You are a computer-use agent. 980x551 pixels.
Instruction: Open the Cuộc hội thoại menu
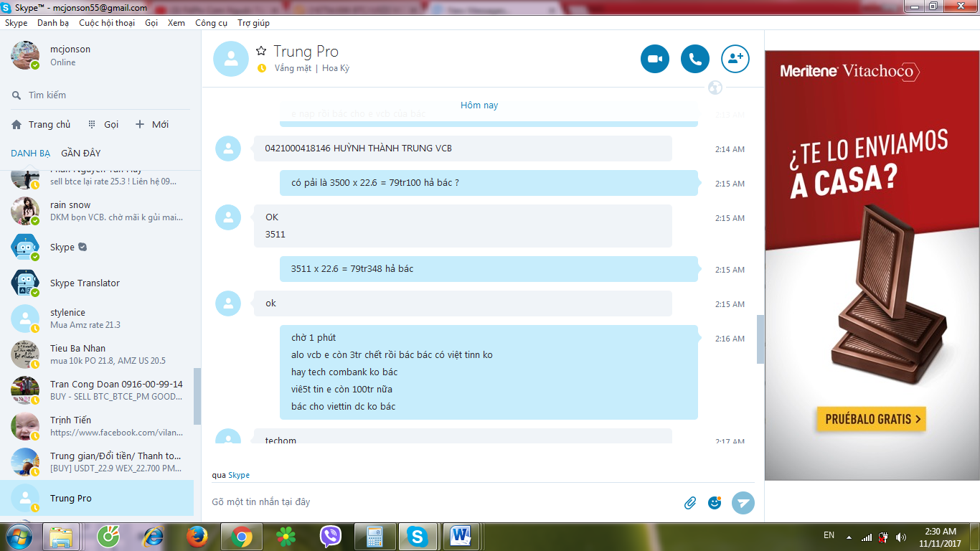point(107,23)
